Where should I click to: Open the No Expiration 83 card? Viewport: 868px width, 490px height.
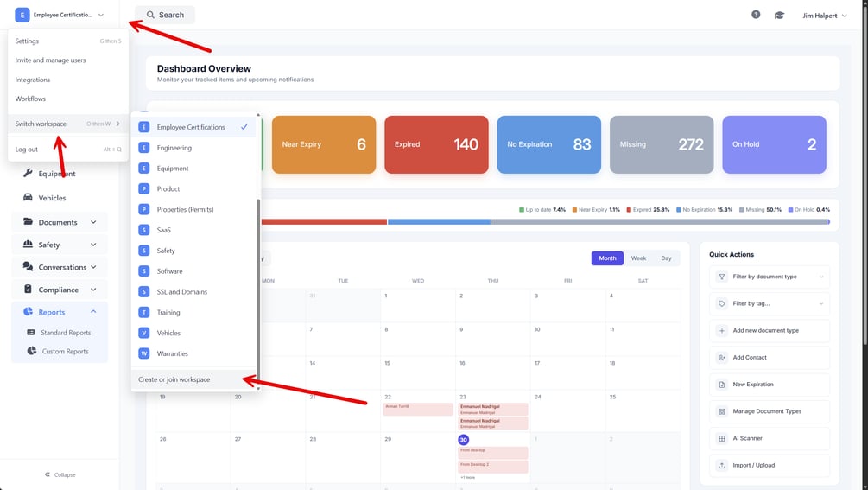click(x=549, y=144)
